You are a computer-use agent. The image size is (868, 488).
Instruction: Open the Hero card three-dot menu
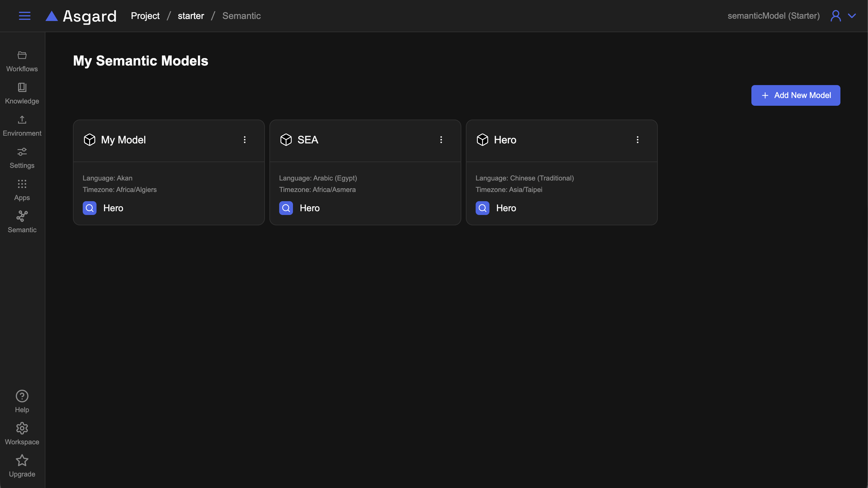pos(637,140)
